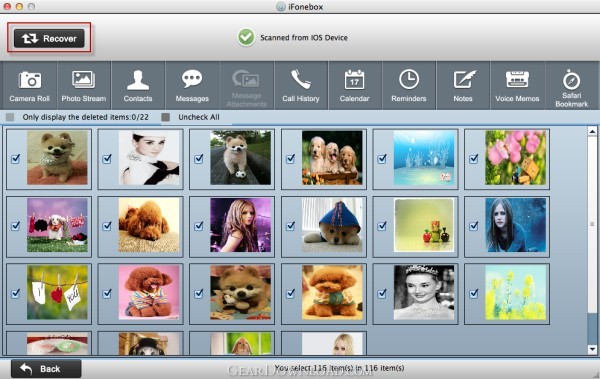Click the scrollbar up arrow
This screenshot has width=600, height=379.
point(592,131)
